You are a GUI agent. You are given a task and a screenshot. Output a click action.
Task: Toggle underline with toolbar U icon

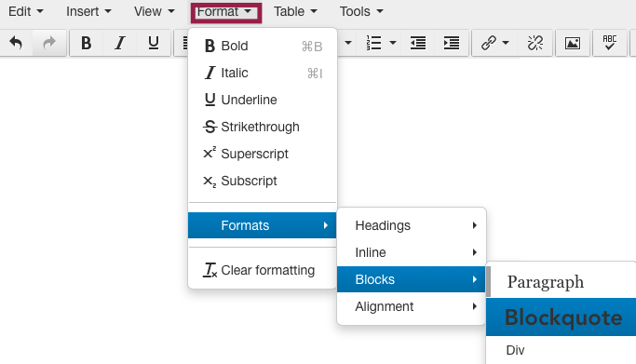click(154, 43)
